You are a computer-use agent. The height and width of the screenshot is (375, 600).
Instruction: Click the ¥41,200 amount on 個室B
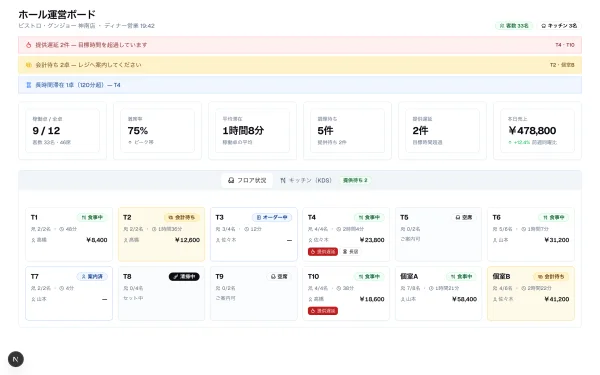click(x=557, y=299)
